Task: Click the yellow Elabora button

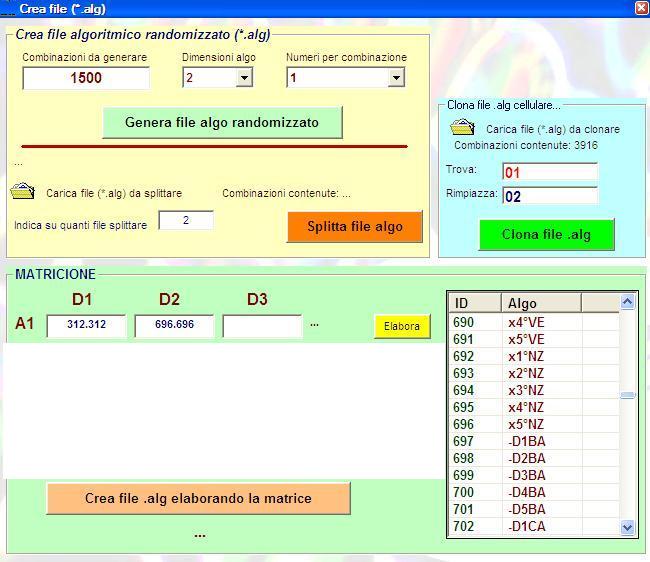Action: (402, 327)
